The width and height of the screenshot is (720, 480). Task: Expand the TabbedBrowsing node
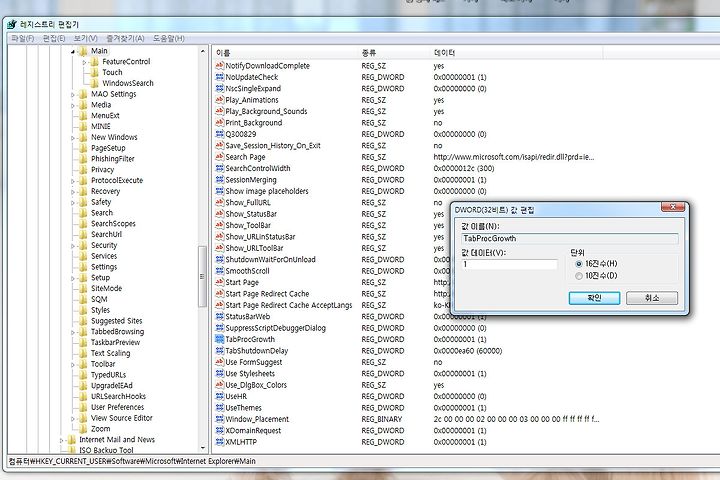click(x=73, y=332)
